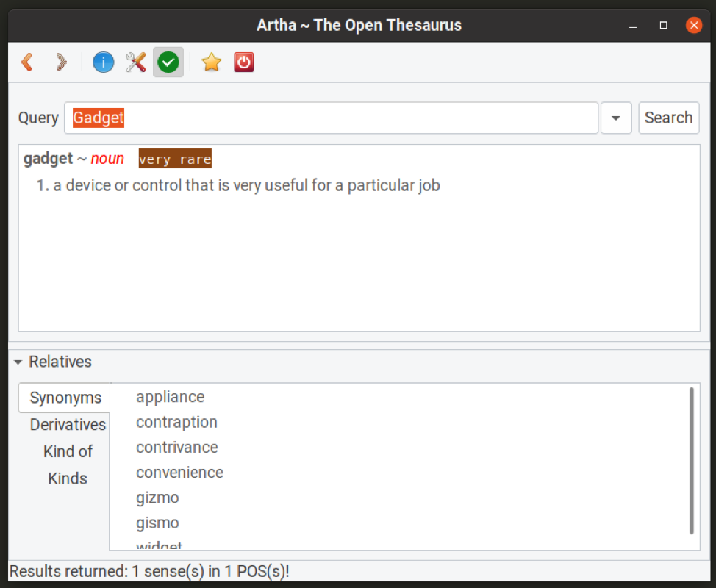Close Artha with the orange X button
Screen dimensions: 716x588
click(694, 25)
